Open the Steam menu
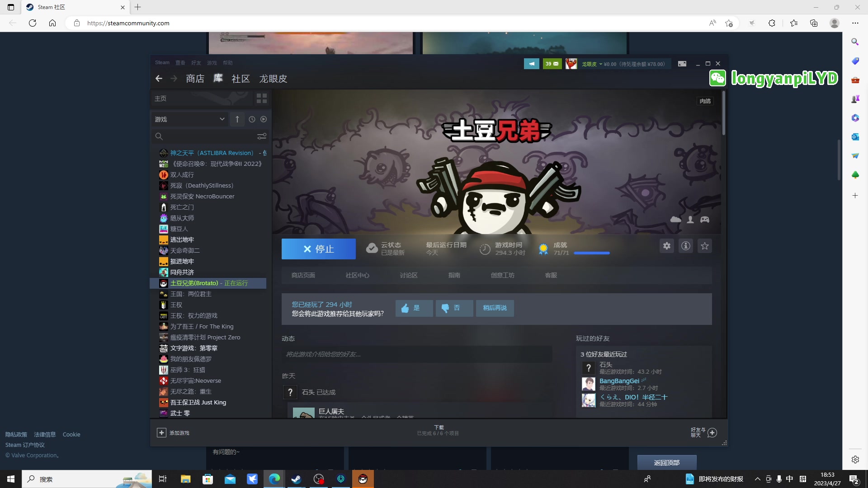 (162, 63)
